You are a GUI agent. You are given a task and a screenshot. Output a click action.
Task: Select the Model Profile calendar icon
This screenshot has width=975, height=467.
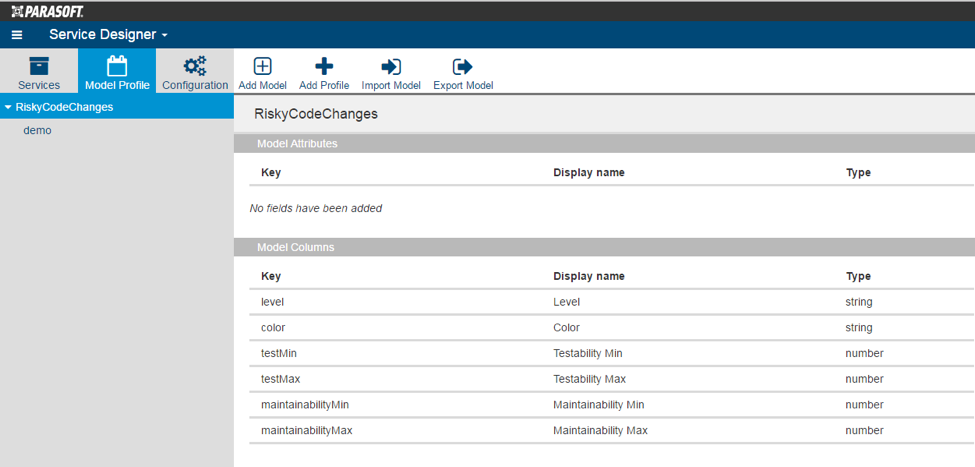[117, 66]
